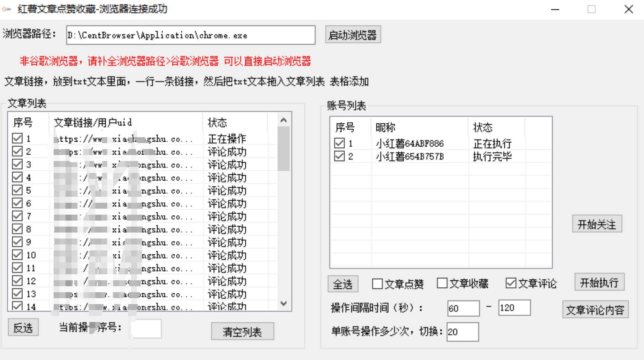Image resolution: width=644 pixels, height=360 pixels.
Task: Click 评论成功 status in article row 6
Action: coord(227,203)
